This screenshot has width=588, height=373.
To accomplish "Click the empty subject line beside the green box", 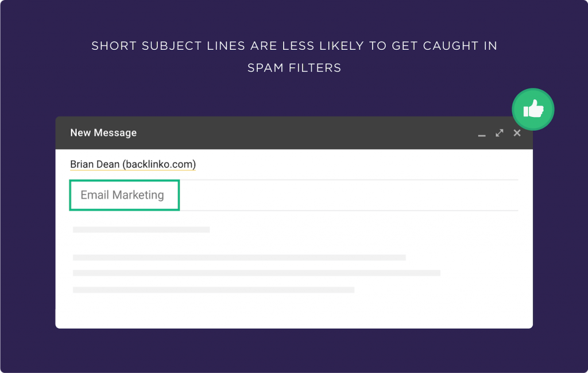I will click(349, 195).
